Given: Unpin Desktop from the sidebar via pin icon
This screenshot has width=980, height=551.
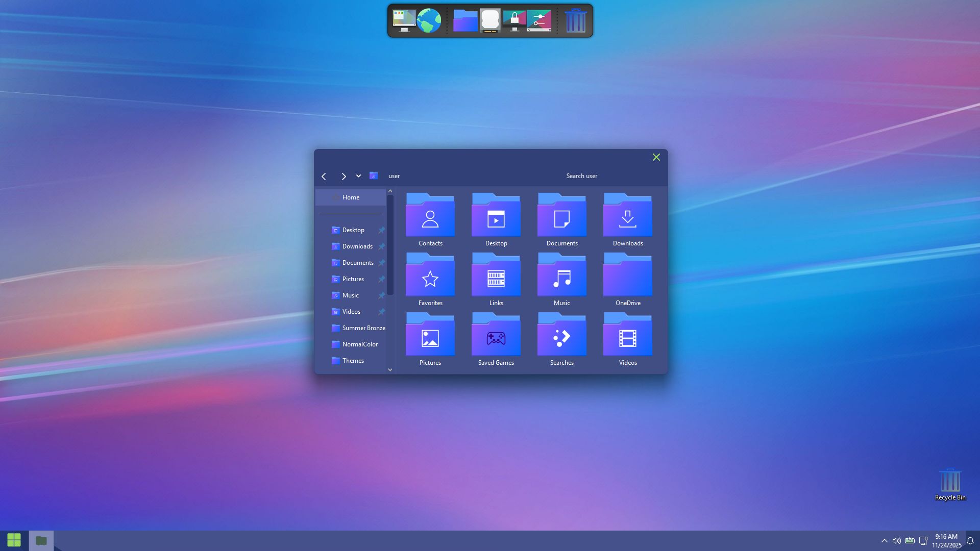Looking at the screenshot, I should click(x=381, y=230).
